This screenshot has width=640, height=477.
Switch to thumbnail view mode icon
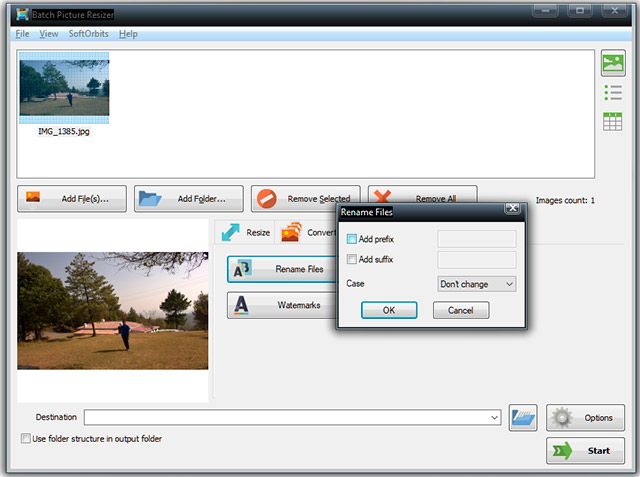(x=613, y=64)
